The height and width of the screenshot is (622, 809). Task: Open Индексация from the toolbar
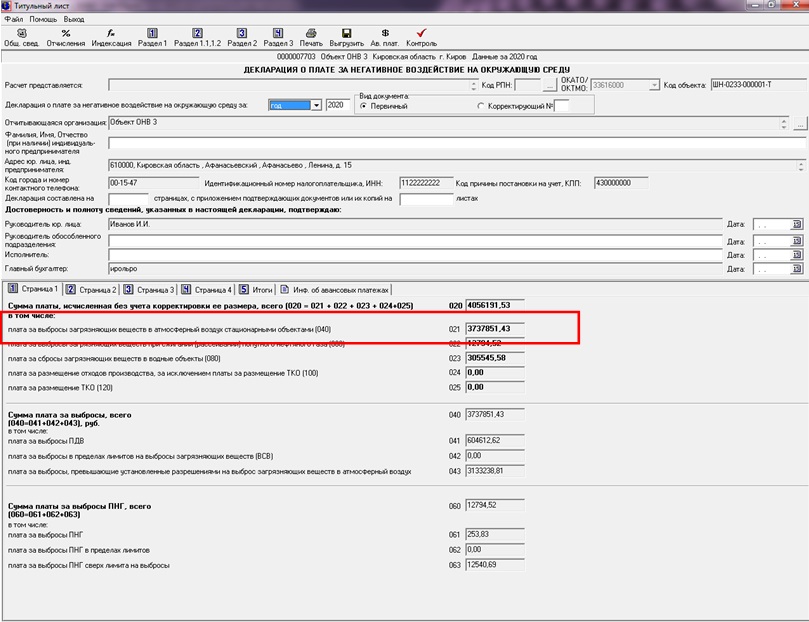click(110, 37)
